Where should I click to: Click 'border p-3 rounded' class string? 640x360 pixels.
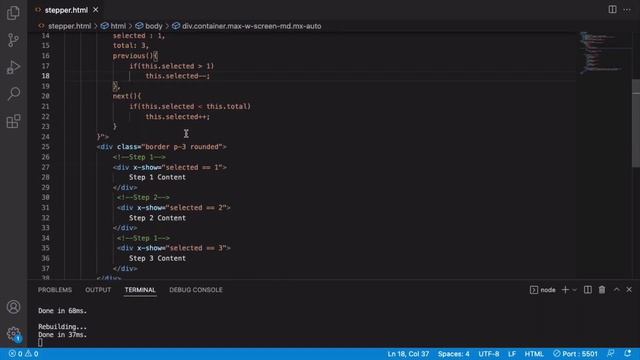click(182, 147)
